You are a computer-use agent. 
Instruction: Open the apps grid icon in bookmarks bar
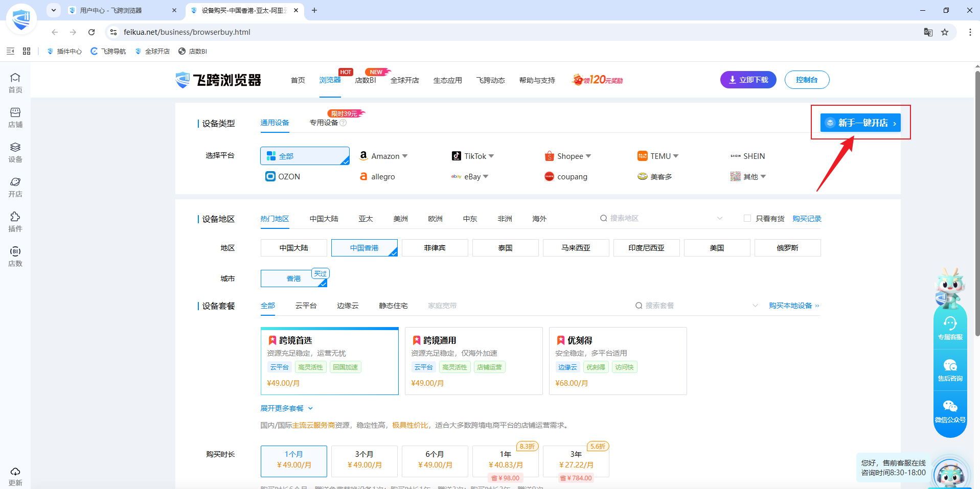coord(27,51)
